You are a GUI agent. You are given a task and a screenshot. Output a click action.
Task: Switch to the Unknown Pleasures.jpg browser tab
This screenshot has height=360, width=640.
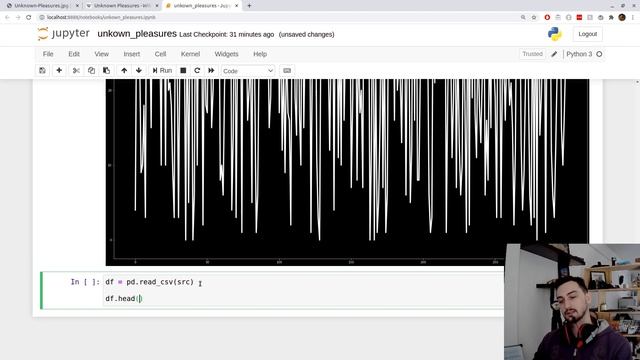pos(40,6)
